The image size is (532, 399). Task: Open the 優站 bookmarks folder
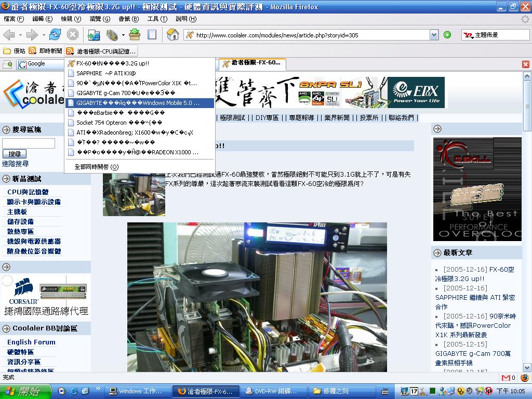(x=15, y=51)
